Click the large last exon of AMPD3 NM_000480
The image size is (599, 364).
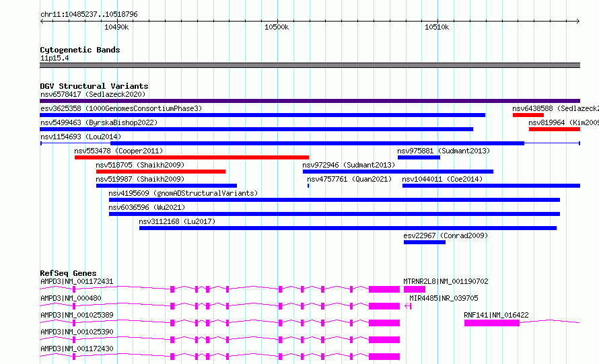(384, 306)
